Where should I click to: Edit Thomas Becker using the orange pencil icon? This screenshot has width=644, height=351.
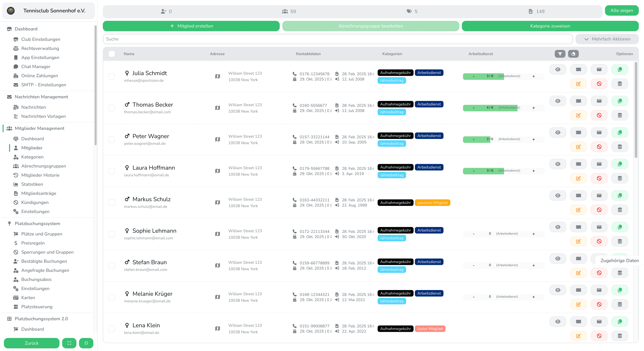(578, 115)
